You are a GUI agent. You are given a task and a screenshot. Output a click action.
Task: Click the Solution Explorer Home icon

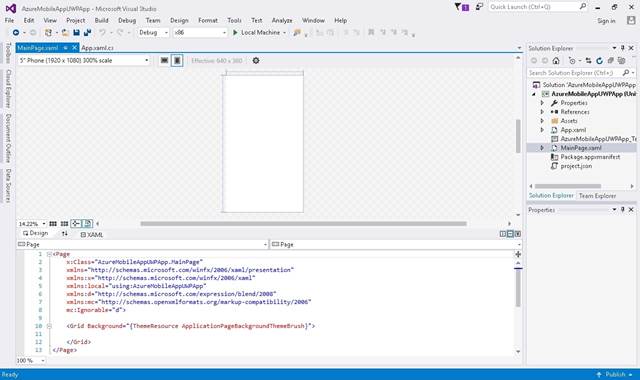tap(556, 60)
